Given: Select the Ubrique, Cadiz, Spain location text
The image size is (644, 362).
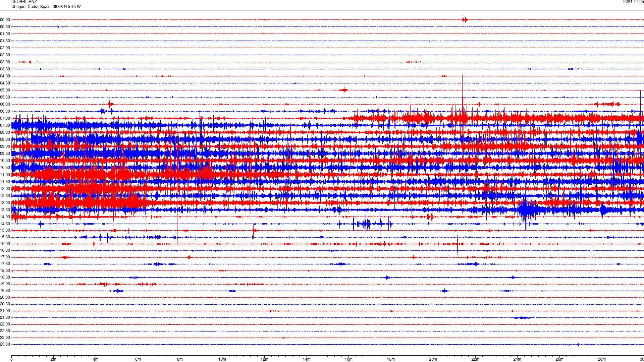Looking at the screenshot, I should coord(31,7).
